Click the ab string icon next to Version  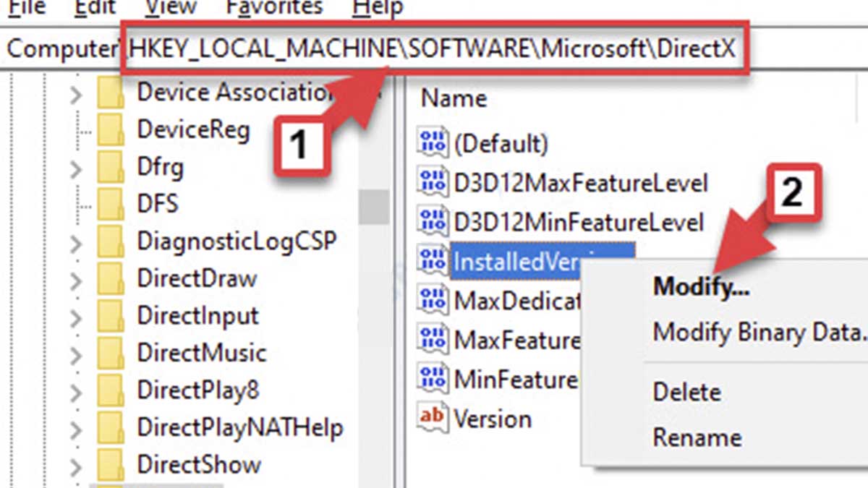(x=432, y=419)
